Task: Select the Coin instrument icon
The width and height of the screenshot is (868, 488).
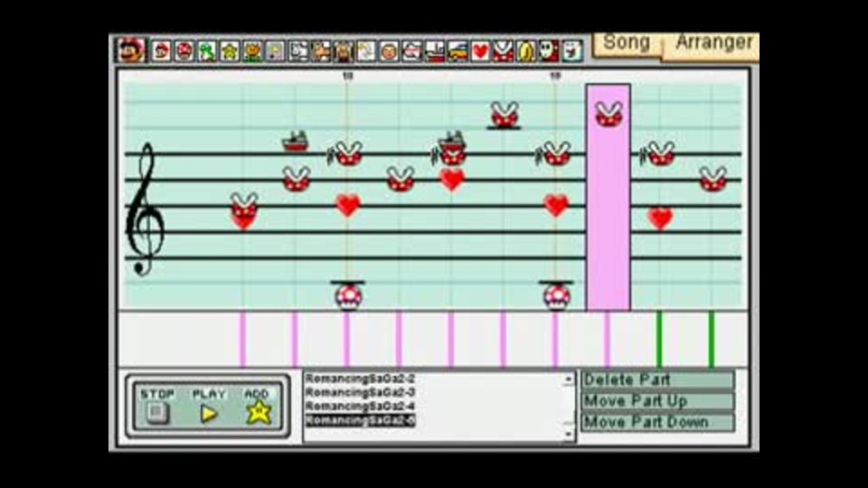Action: [x=526, y=52]
